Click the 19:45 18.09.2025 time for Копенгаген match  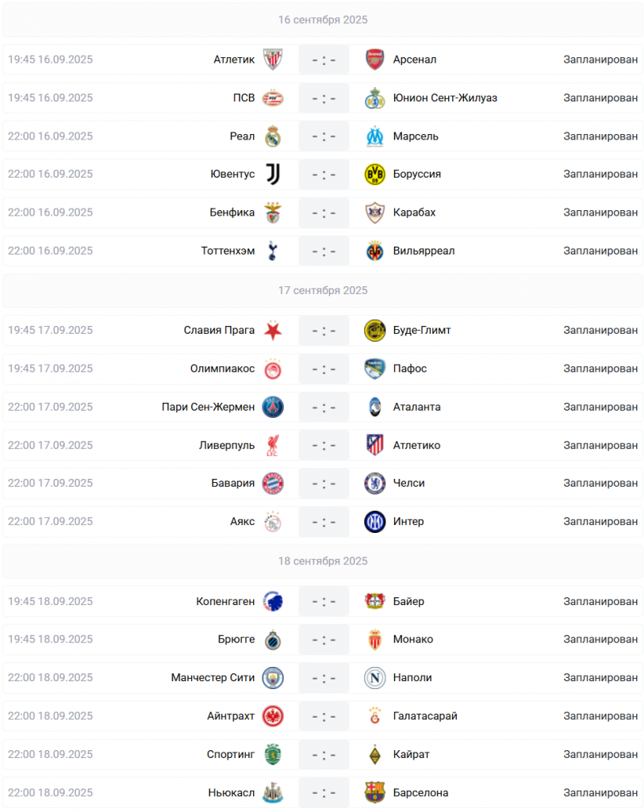pos(50,601)
